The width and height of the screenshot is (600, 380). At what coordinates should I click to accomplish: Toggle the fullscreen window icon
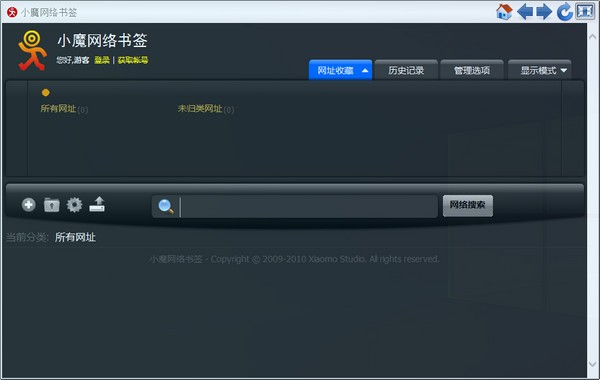coord(585,11)
